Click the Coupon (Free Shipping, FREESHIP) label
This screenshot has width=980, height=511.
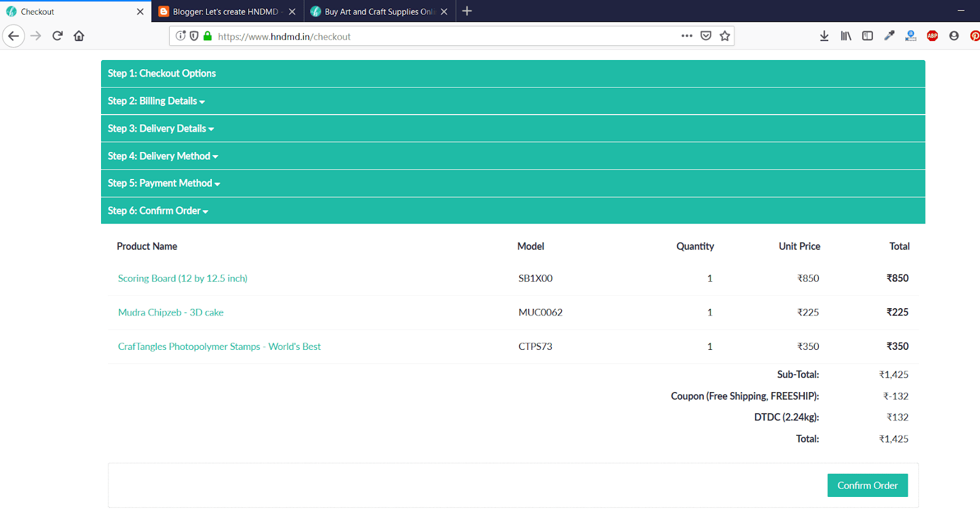coord(745,396)
